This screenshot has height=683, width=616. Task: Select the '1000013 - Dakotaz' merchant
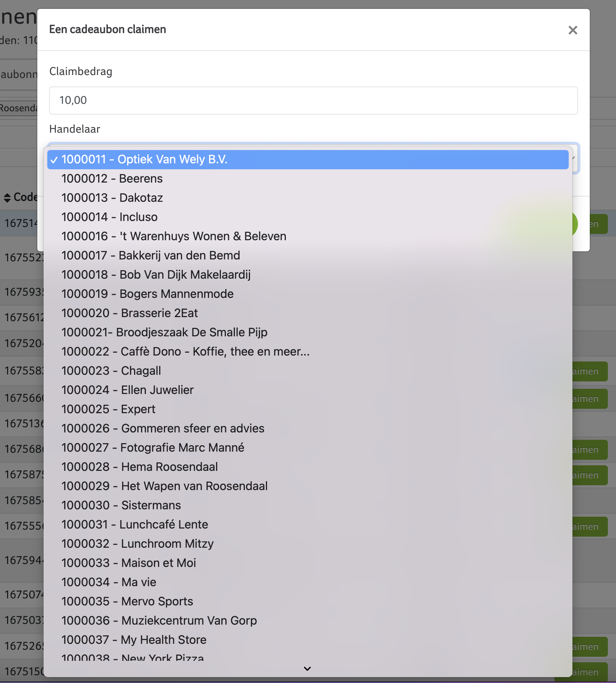click(x=308, y=198)
